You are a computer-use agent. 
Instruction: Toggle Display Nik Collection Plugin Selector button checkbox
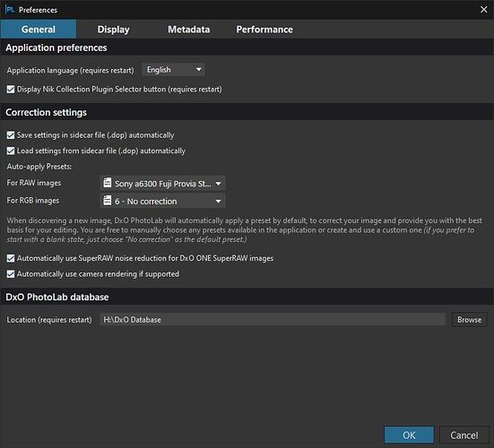click(11, 90)
